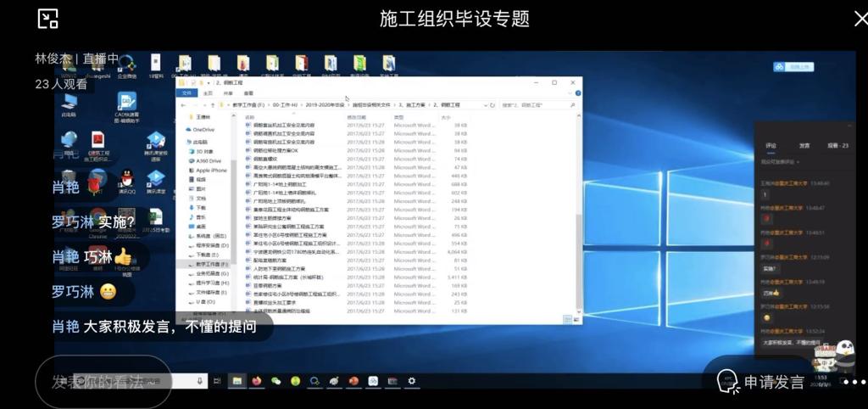Open the three-dot more options menu
Image resolution: width=868 pixels, height=409 pixels.
pos(854,382)
